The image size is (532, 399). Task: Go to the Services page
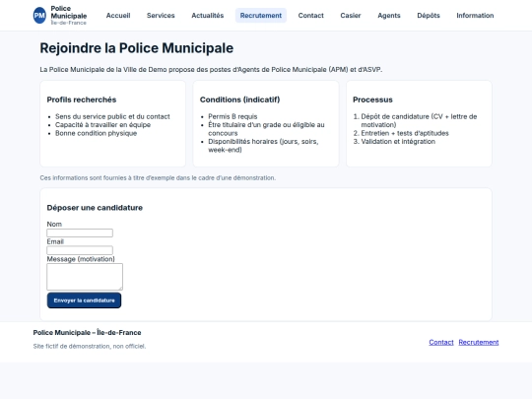click(161, 15)
